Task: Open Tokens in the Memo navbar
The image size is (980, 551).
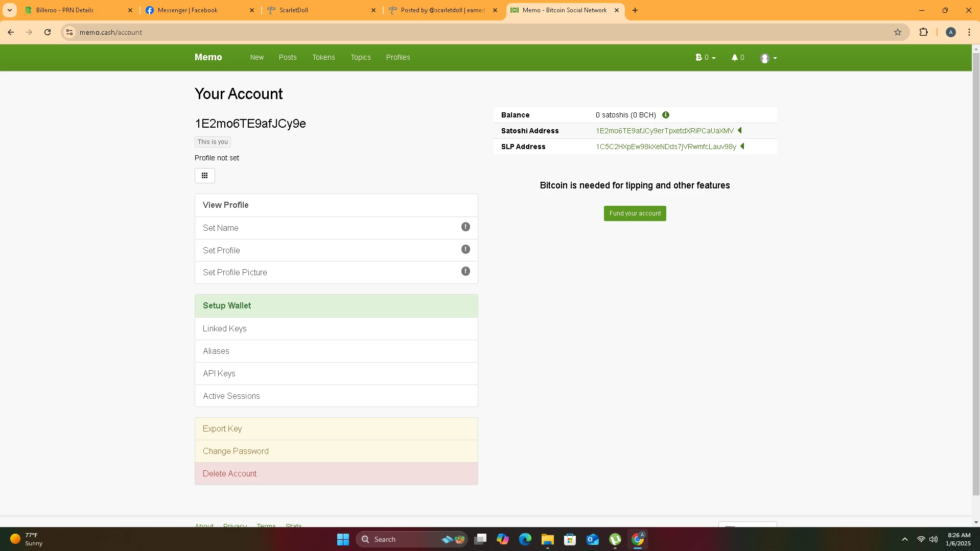Action: [x=323, y=57]
